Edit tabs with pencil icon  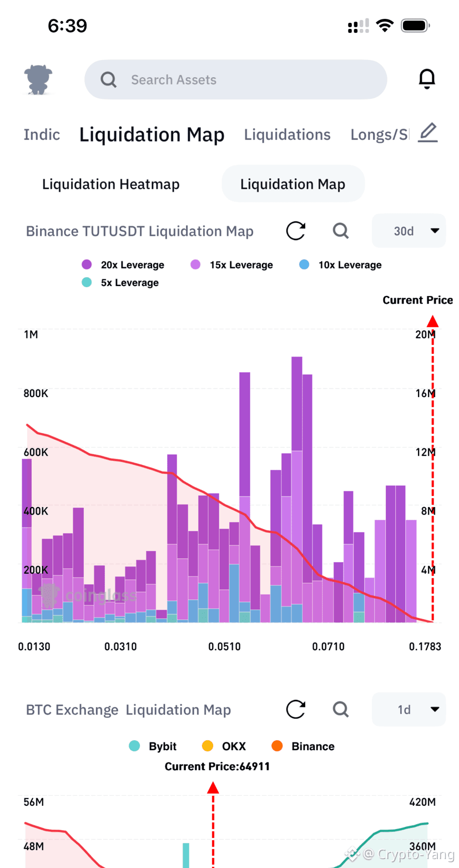(428, 133)
